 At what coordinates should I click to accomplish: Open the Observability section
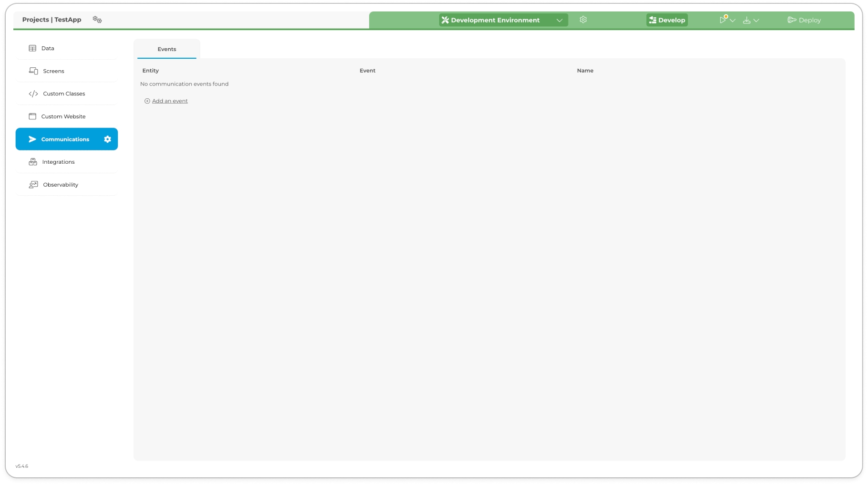[x=60, y=185]
